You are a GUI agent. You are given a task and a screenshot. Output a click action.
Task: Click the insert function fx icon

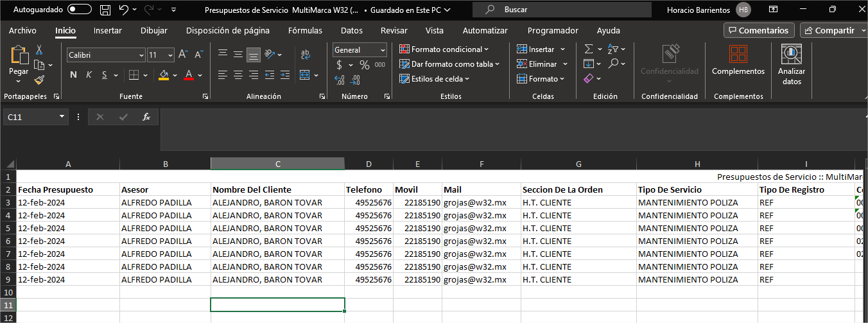(146, 117)
